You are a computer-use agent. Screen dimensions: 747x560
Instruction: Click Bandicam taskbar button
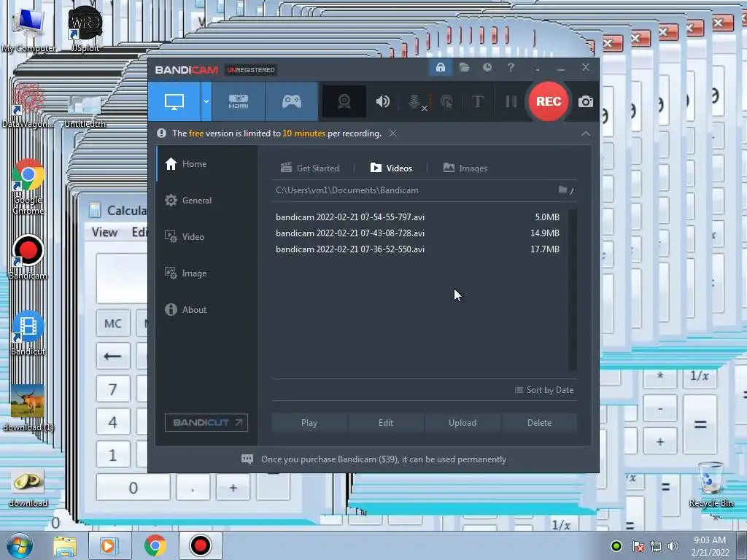200,545
